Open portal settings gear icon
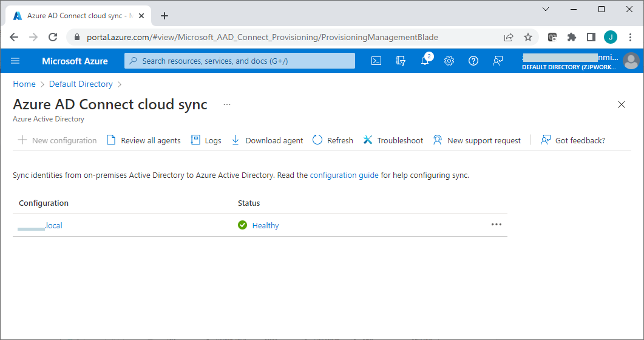The height and width of the screenshot is (340, 644). tap(449, 61)
